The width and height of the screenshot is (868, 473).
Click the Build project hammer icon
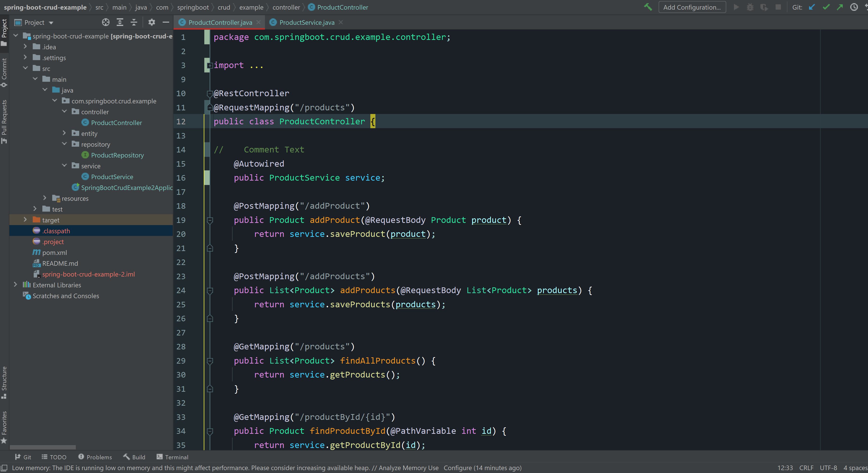click(648, 7)
